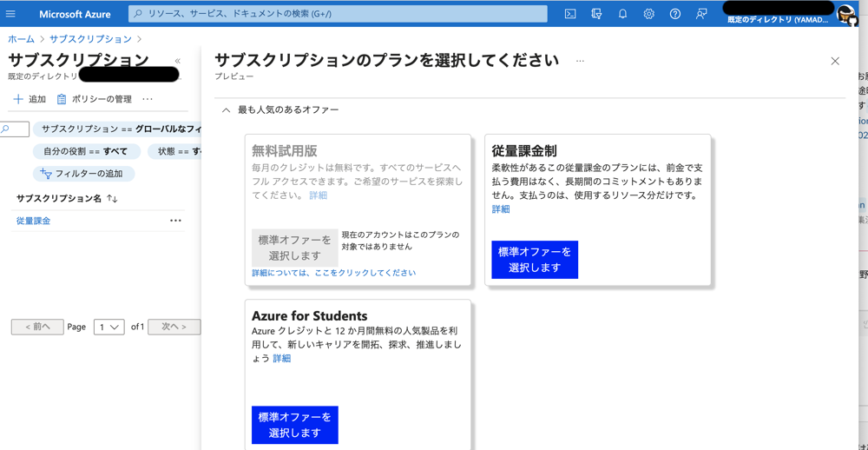Click the プレビュー label under panel title
Image resolution: width=868 pixels, height=450 pixels.
(234, 76)
